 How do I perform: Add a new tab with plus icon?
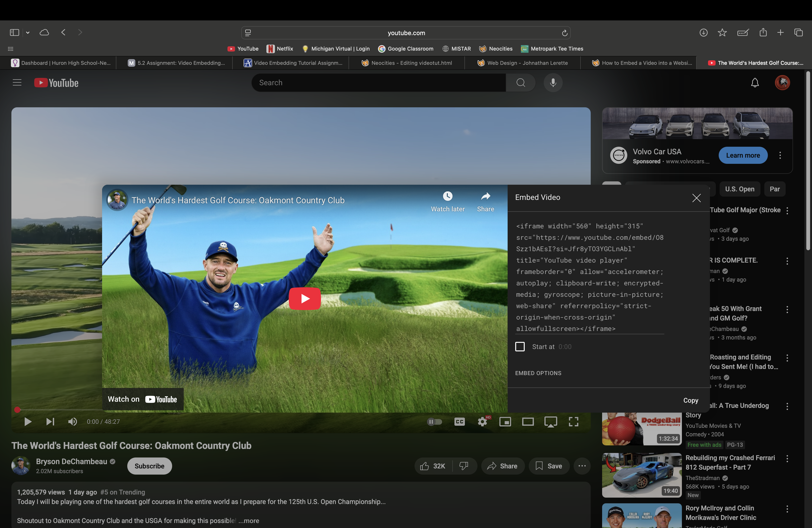pos(781,32)
